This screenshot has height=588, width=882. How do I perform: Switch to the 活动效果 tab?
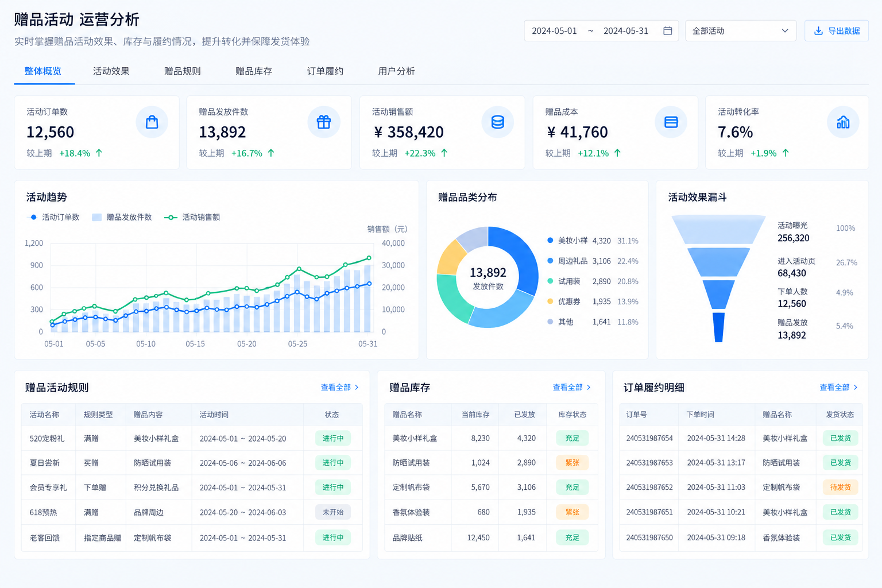111,71
